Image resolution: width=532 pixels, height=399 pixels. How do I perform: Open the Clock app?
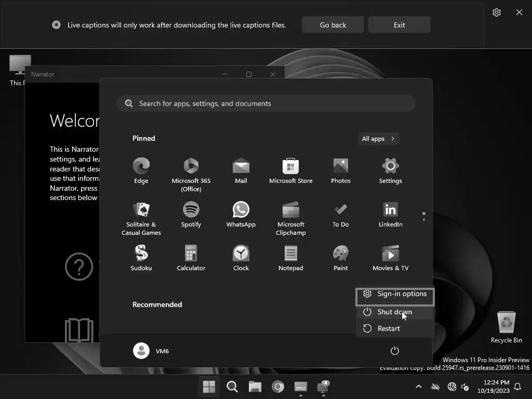pos(241,258)
